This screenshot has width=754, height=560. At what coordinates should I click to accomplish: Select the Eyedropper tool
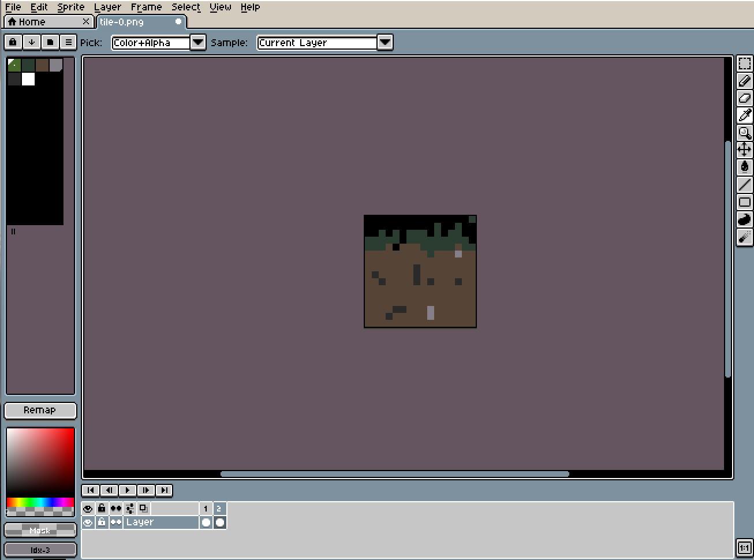[745, 115]
